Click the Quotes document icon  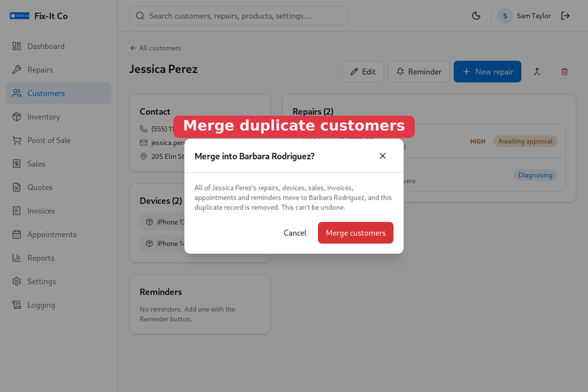click(17, 187)
